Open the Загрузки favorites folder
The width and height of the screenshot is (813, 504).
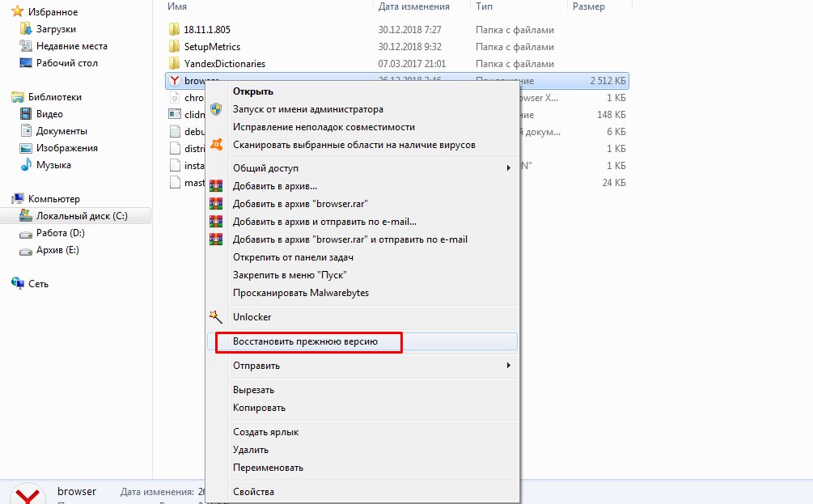coord(56,29)
